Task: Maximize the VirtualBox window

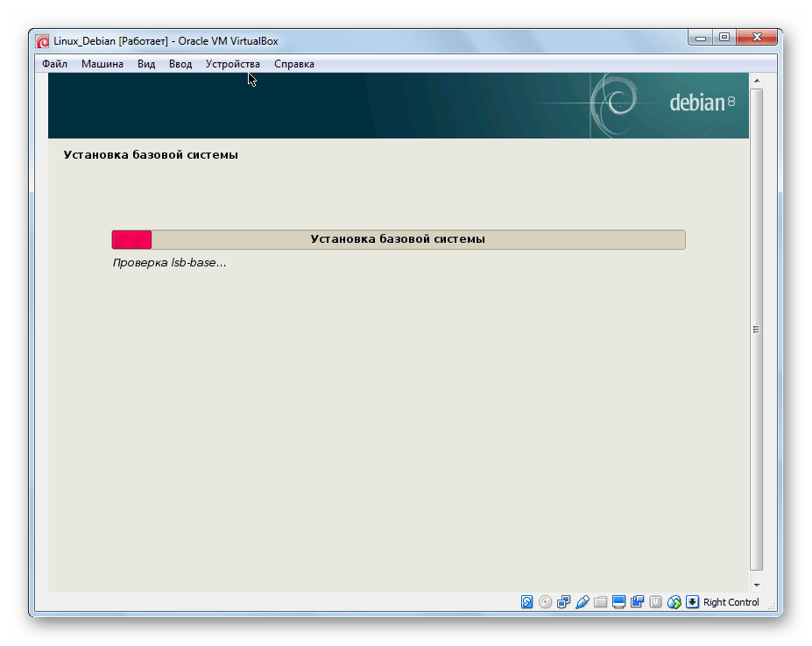Action: (x=724, y=38)
